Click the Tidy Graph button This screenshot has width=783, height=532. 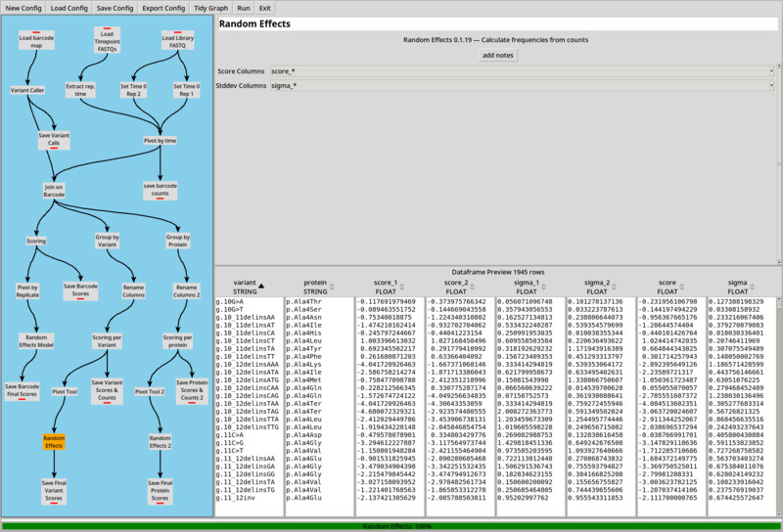point(210,8)
